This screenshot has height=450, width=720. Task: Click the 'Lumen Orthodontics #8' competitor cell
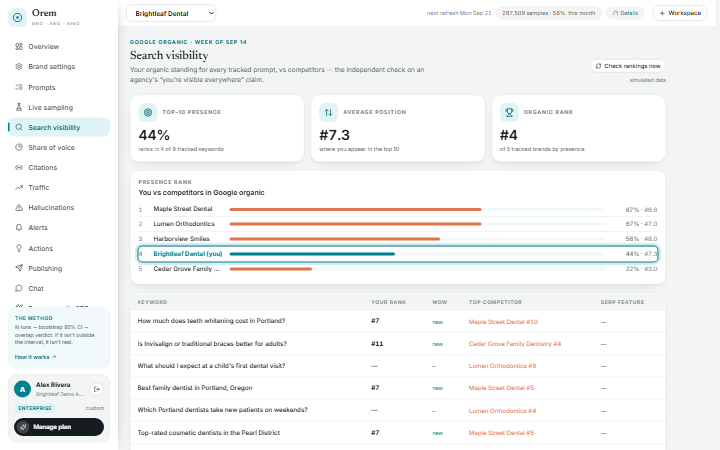(x=502, y=366)
